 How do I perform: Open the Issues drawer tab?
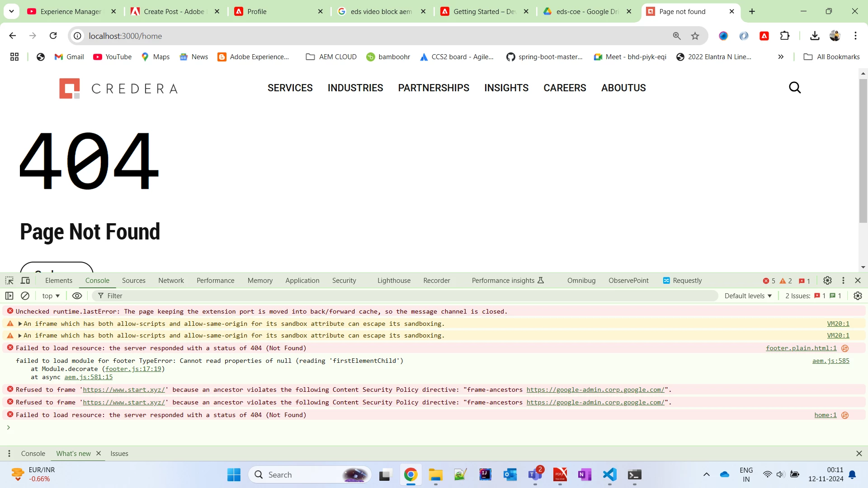[119, 454]
